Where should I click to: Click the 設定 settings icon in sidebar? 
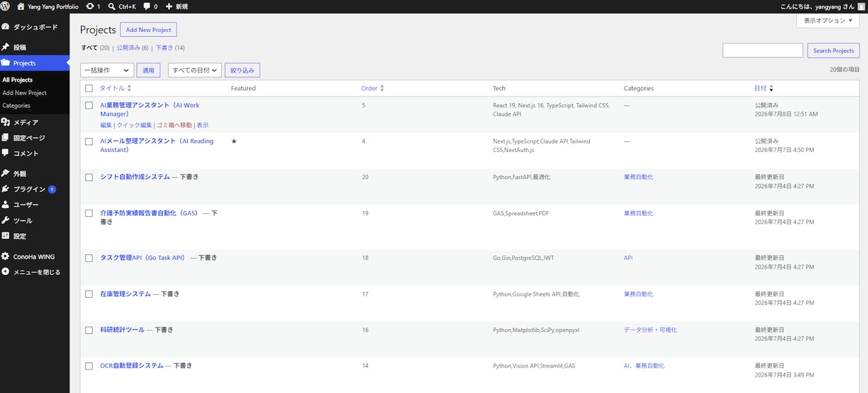(6, 236)
